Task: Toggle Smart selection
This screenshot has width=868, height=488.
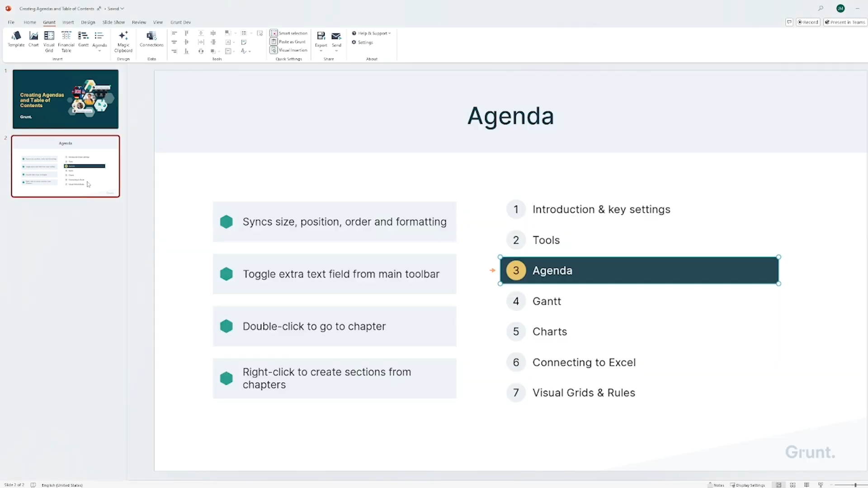Action: [289, 33]
